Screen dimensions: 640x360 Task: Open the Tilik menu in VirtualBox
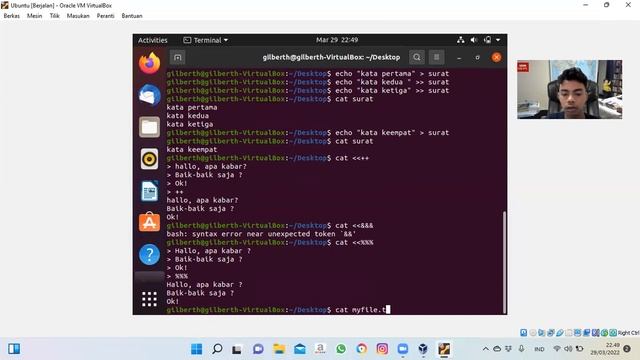(x=54, y=16)
